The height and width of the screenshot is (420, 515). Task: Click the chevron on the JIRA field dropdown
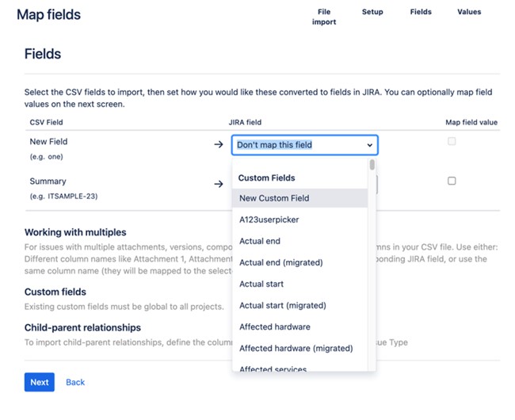point(370,145)
